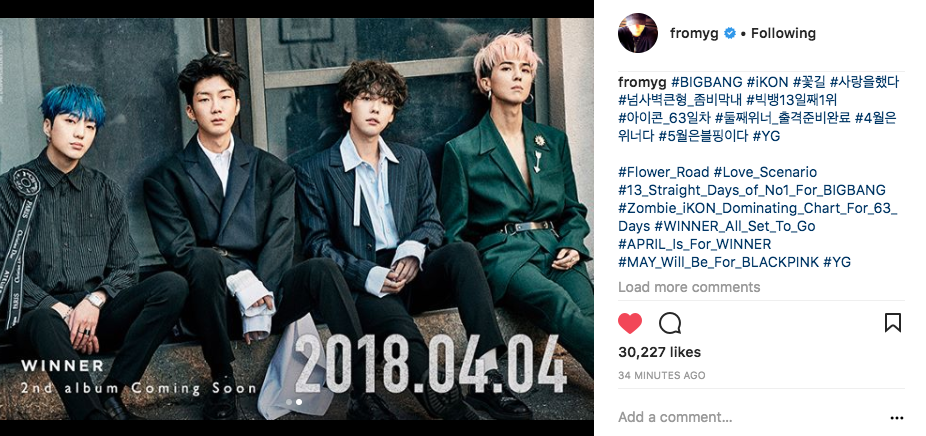Expand Load more comments

tap(689, 287)
